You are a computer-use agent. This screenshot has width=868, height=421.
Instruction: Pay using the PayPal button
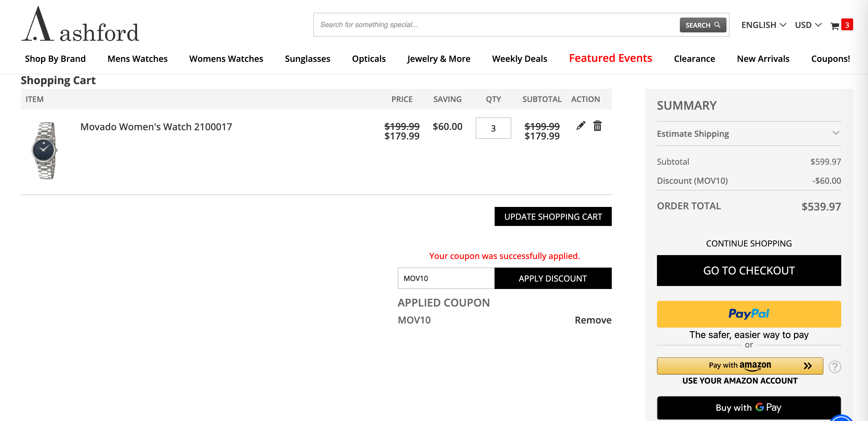coord(749,314)
